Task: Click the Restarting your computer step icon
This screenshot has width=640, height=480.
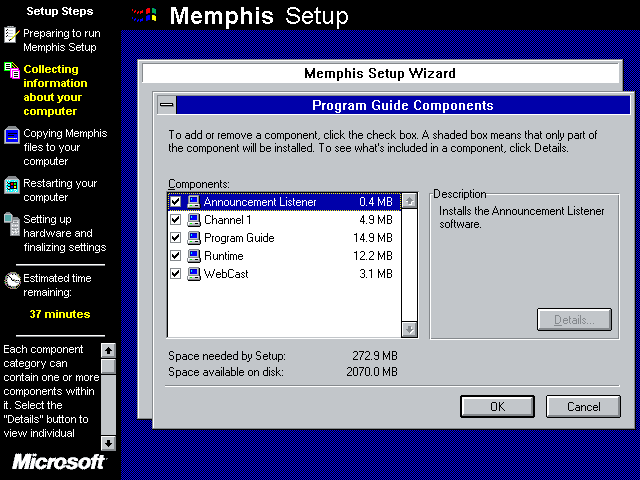Action: pos(12,185)
